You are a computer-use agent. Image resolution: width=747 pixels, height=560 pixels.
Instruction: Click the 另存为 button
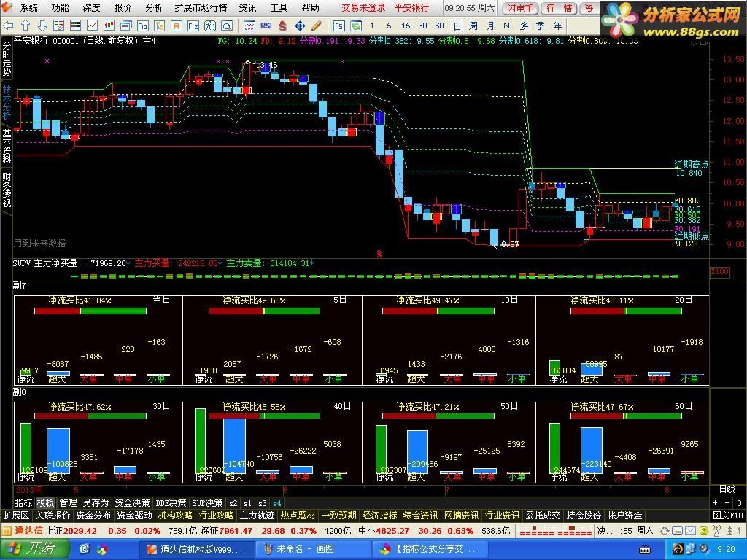point(96,503)
